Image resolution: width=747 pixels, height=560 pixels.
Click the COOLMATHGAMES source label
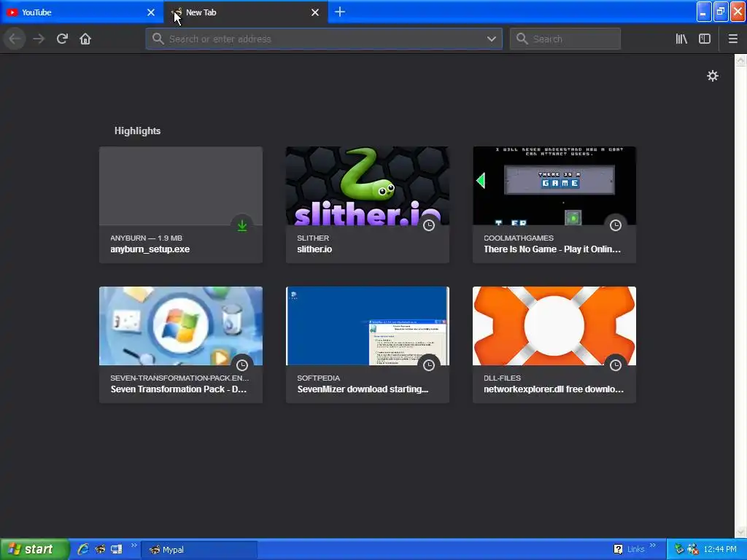click(519, 238)
